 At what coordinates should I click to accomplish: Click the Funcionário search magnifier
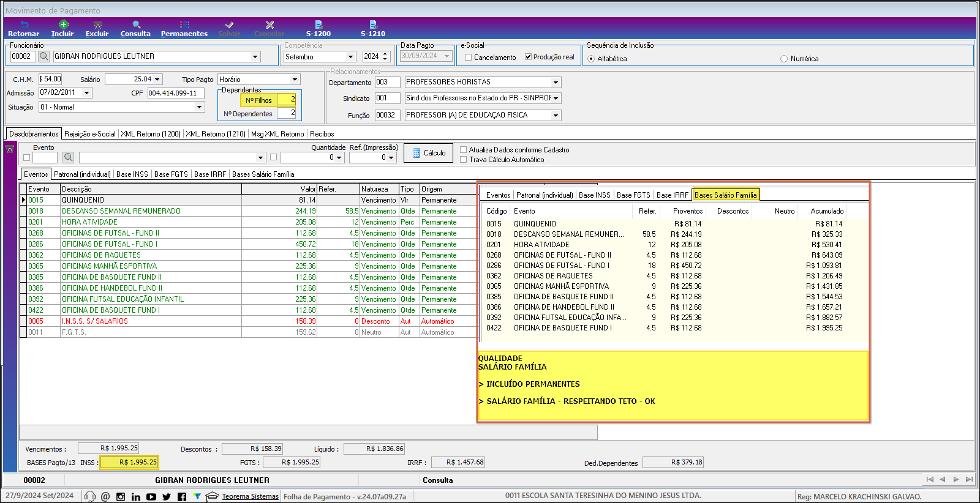(44, 56)
